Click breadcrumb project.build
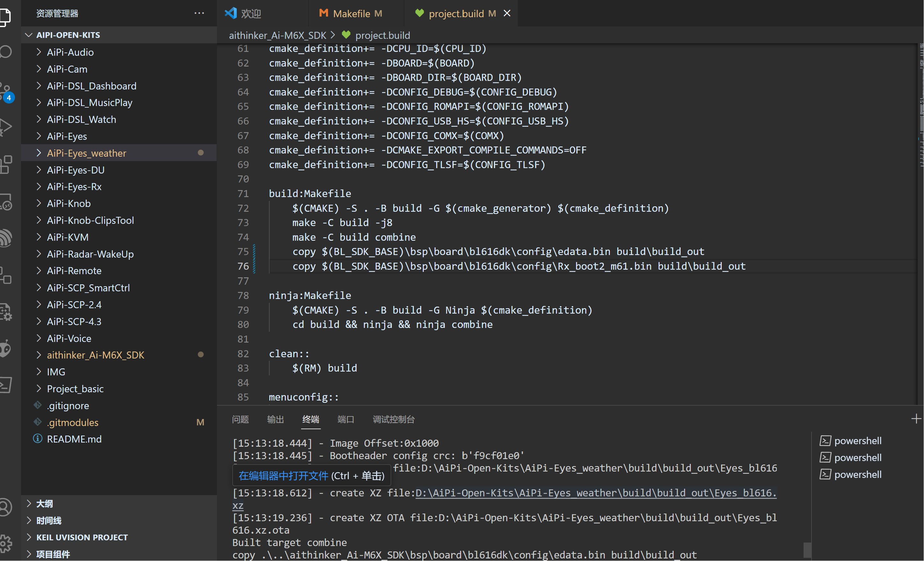 382,35
